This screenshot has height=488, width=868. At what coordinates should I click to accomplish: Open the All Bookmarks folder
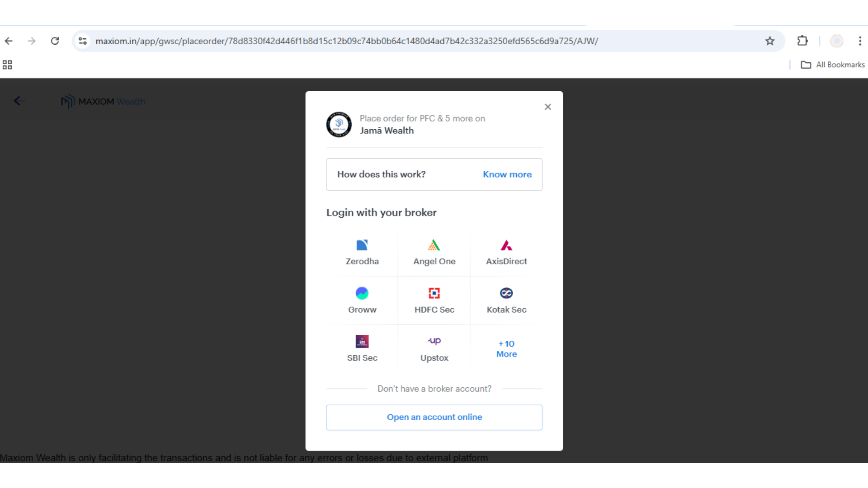coord(832,65)
